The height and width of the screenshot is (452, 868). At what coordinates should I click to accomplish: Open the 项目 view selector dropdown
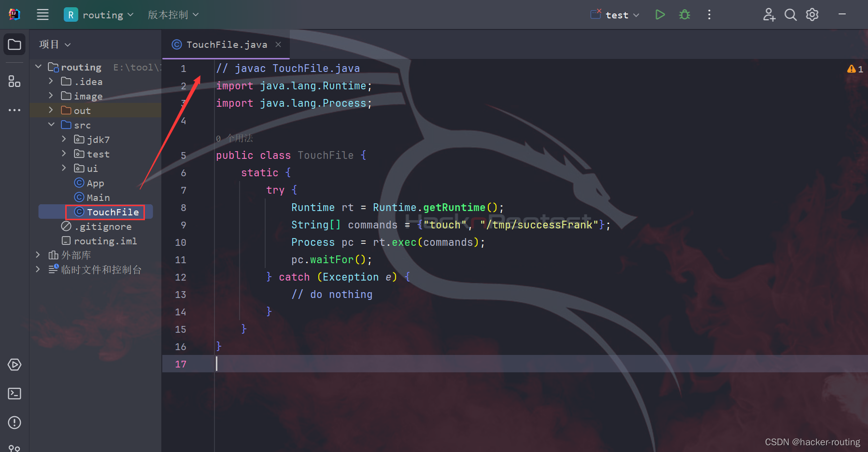55,44
